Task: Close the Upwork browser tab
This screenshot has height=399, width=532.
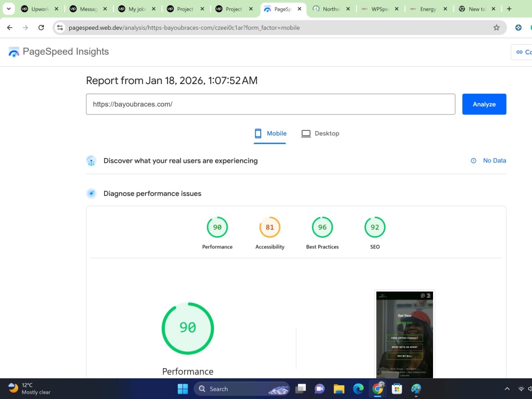Action: tap(56, 9)
